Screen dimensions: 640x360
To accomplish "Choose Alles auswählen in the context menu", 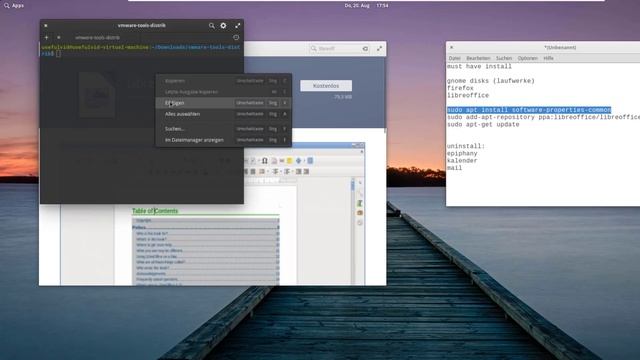I will (x=223, y=114).
